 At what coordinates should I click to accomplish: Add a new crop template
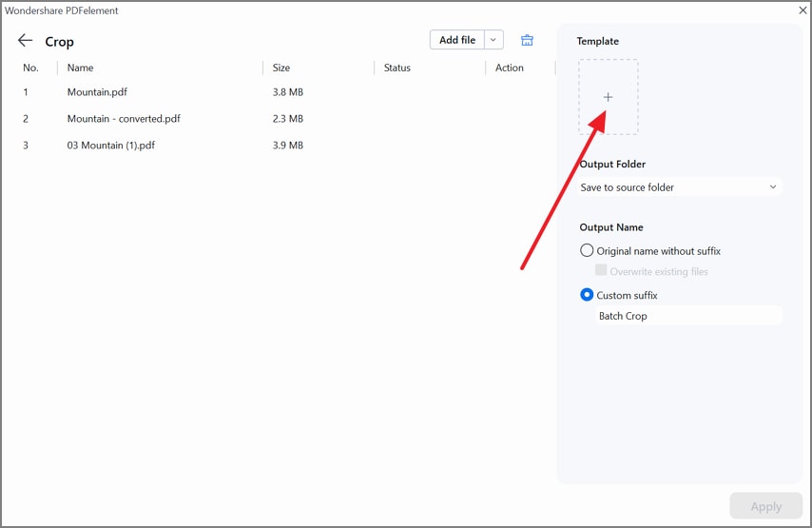tap(608, 97)
